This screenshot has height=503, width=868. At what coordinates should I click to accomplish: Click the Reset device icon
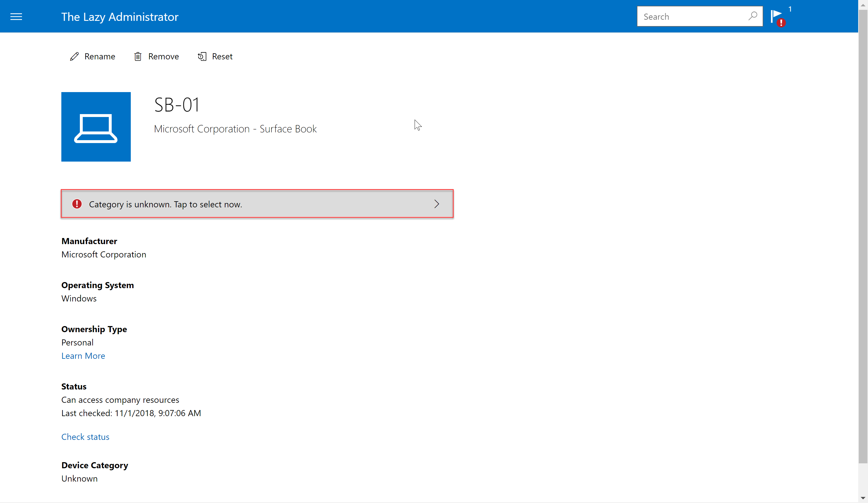pyautogui.click(x=202, y=56)
